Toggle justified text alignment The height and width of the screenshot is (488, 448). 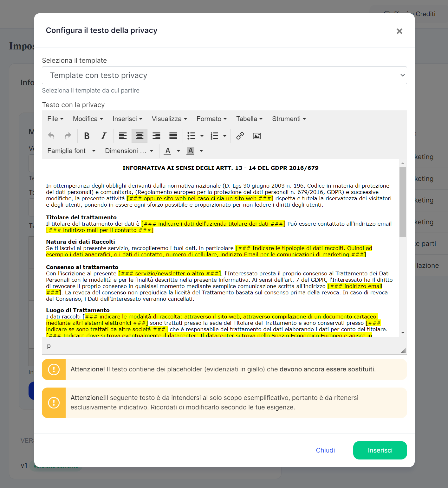pos(173,136)
